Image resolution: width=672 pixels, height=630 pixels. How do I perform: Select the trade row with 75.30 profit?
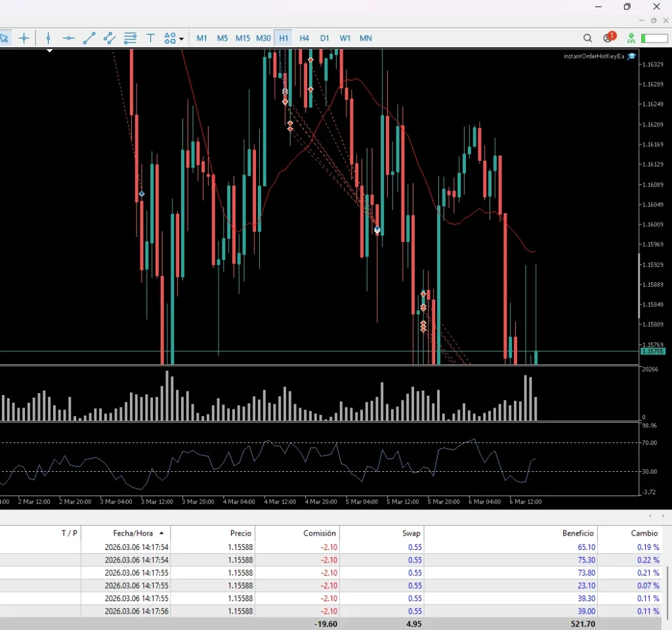pos(328,560)
